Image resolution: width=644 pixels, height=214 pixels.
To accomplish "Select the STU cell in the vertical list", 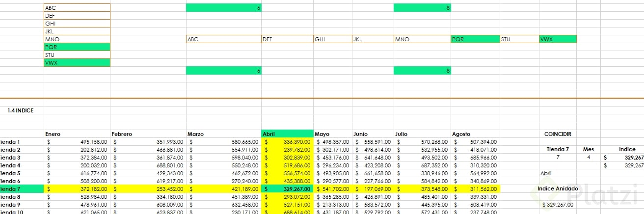I will (77, 55).
